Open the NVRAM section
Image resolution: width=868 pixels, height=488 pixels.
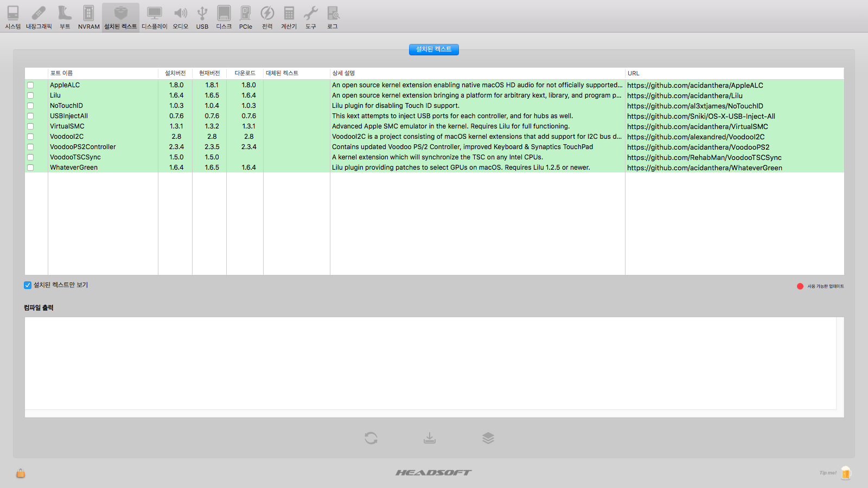(89, 17)
